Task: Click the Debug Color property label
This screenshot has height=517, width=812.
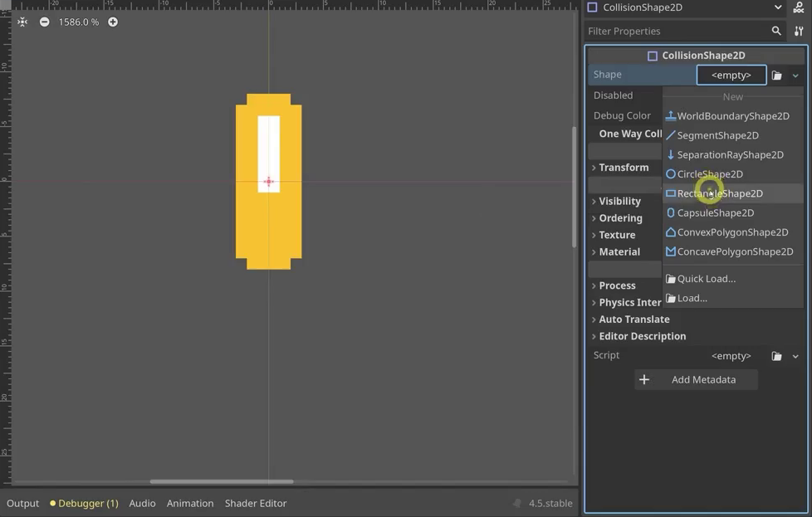Action: [622, 115]
